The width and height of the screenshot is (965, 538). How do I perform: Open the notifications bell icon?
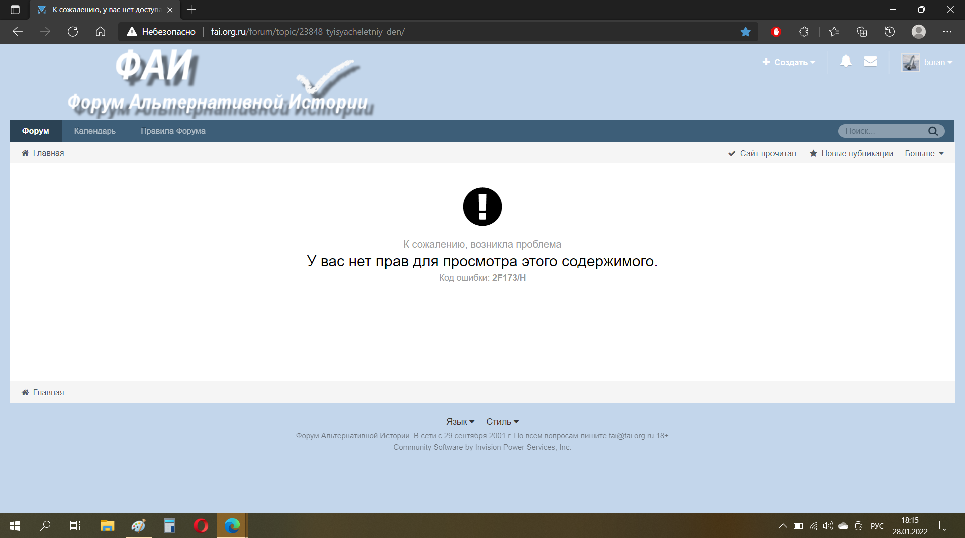[846, 62]
